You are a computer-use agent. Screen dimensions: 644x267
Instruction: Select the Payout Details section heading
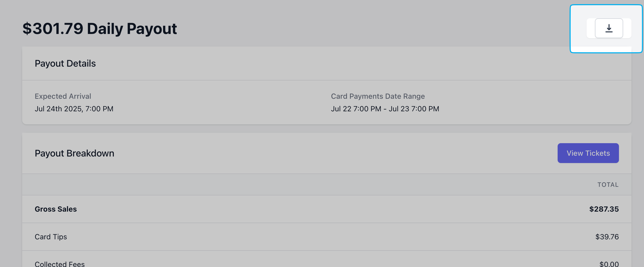coord(65,63)
